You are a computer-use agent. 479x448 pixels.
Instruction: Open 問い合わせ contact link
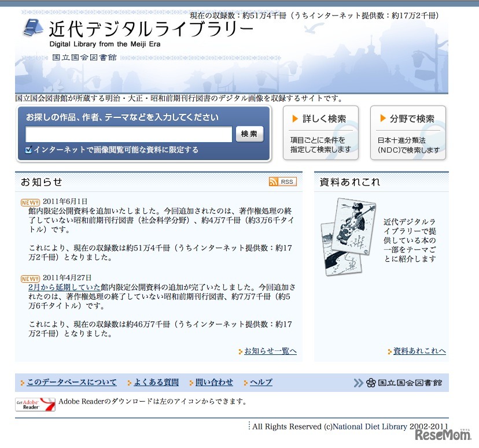[x=214, y=382]
